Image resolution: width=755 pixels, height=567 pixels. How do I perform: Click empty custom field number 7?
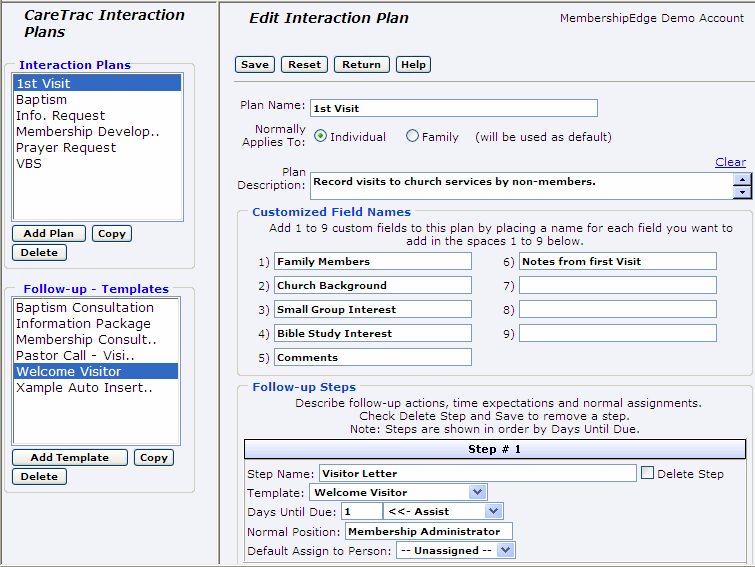(x=617, y=286)
